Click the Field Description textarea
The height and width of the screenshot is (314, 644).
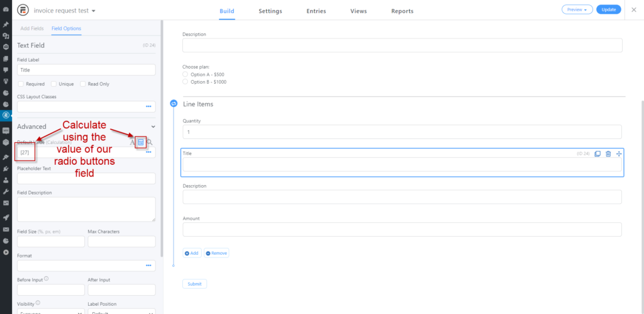tap(86, 209)
